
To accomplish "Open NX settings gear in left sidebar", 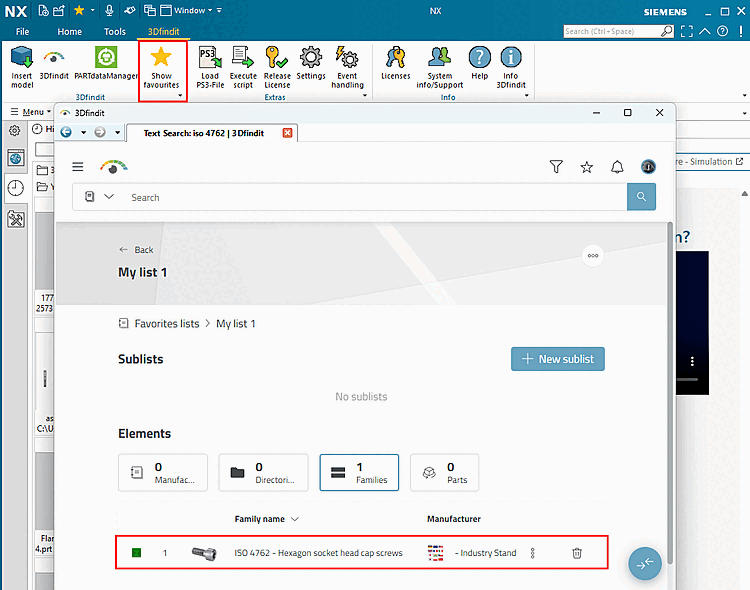I will point(15,130).
